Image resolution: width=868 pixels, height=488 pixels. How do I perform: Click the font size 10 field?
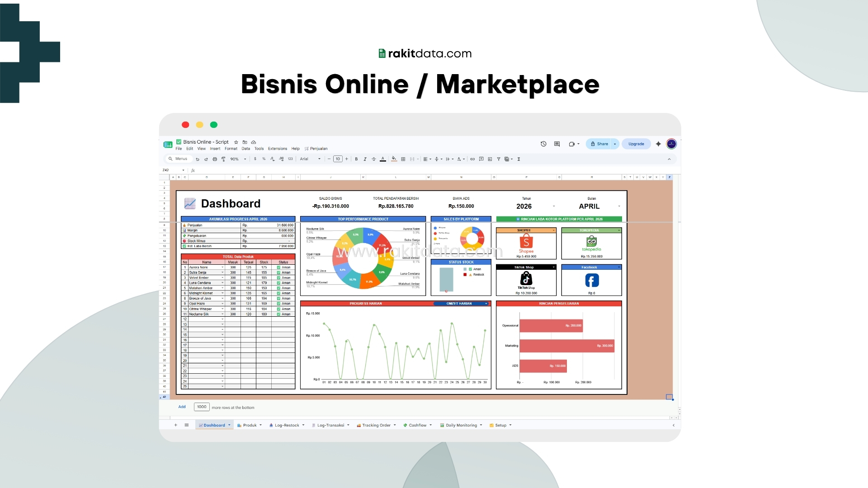[x=338, y=159]
